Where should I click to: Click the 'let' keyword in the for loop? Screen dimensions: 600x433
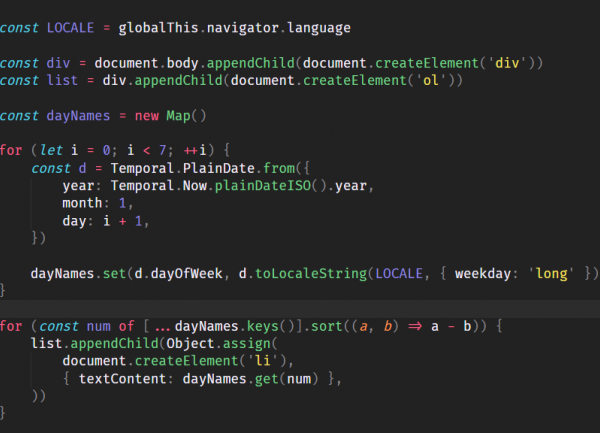51,150
